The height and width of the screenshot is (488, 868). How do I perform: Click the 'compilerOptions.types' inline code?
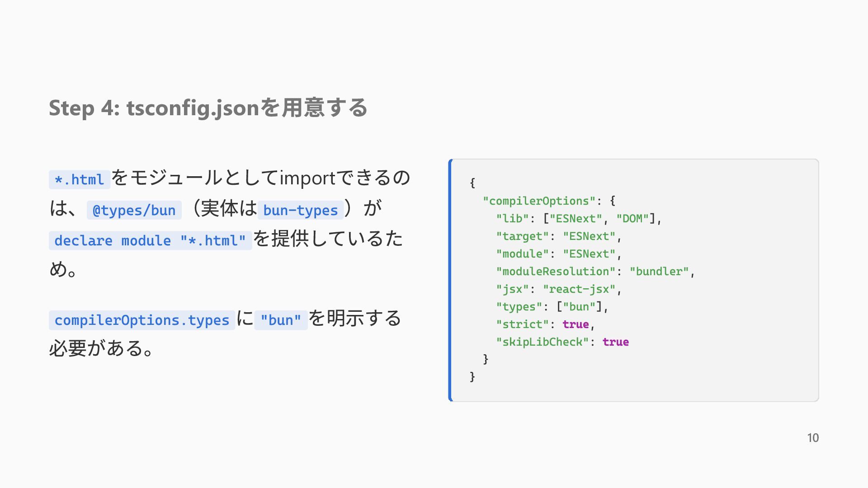pyautogui.click(x=142, y=320)
